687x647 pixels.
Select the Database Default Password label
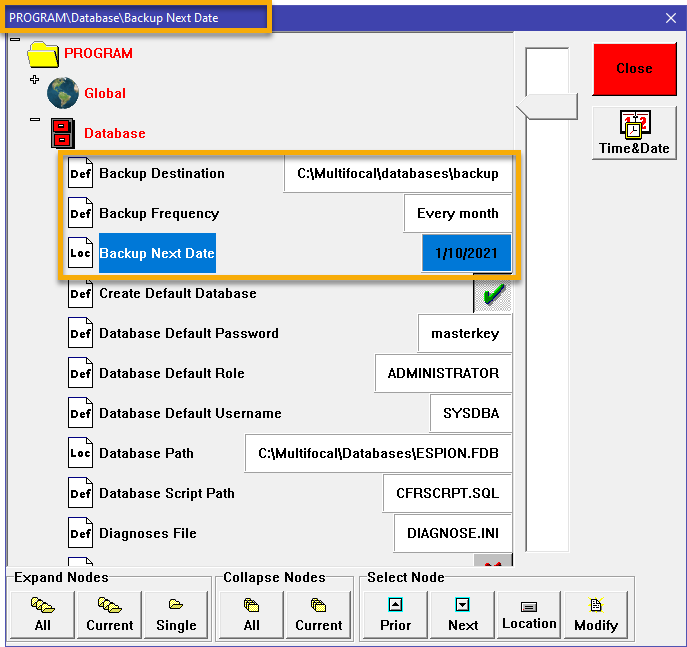coord(189,333)
